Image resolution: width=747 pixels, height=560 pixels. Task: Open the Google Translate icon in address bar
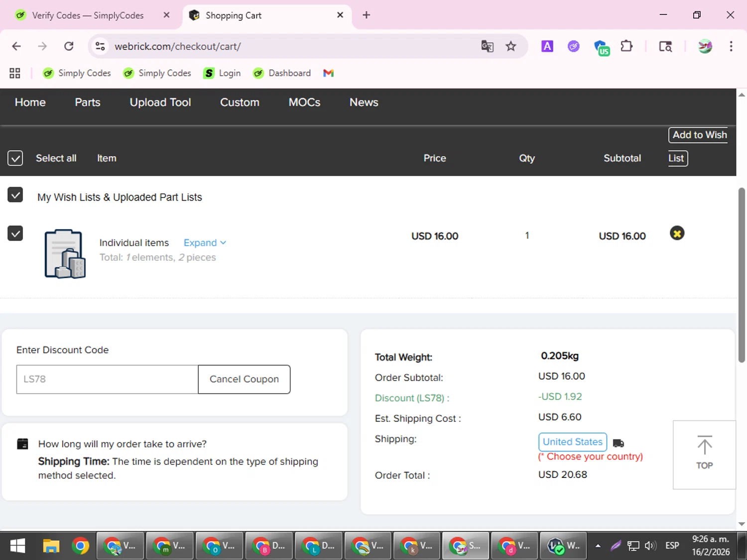[487, 46]
